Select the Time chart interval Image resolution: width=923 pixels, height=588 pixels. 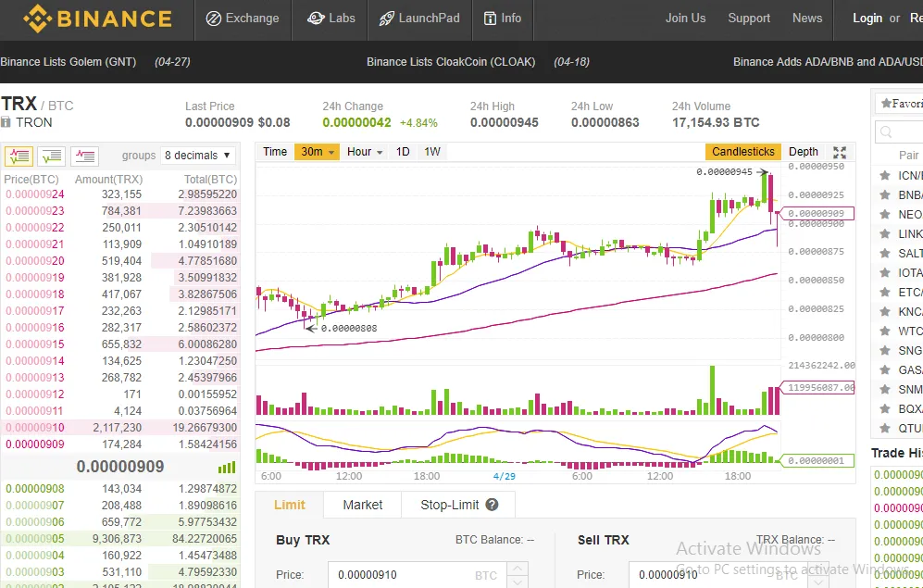274,152
